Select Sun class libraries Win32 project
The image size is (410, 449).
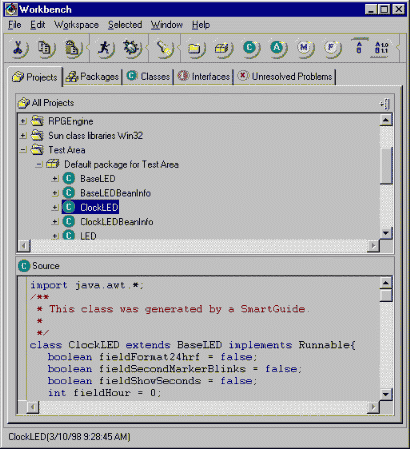(x=95, y=136)
